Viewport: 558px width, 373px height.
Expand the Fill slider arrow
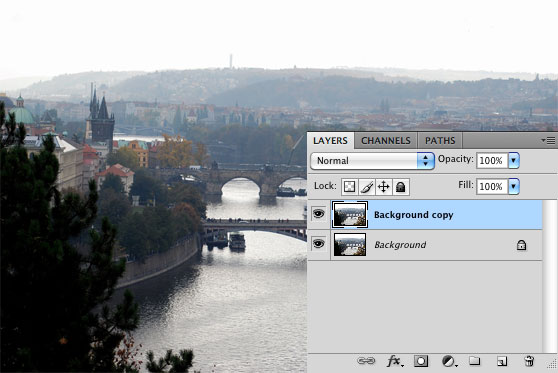(514, 186)
